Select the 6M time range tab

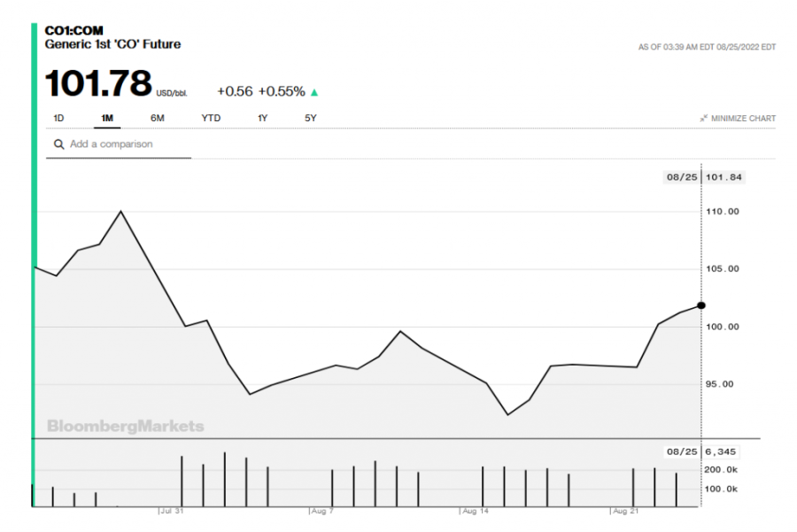158,119
